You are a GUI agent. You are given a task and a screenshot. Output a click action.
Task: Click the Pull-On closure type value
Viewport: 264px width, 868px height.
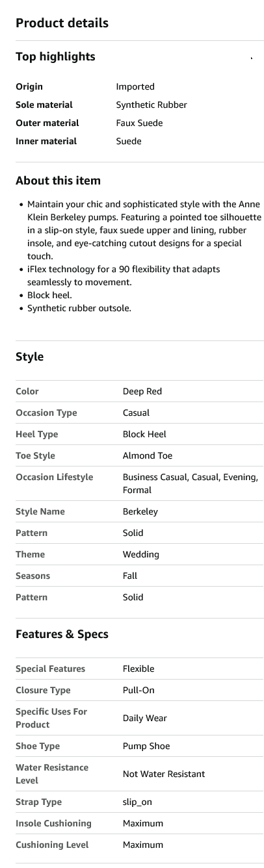[x=139, y=690]
